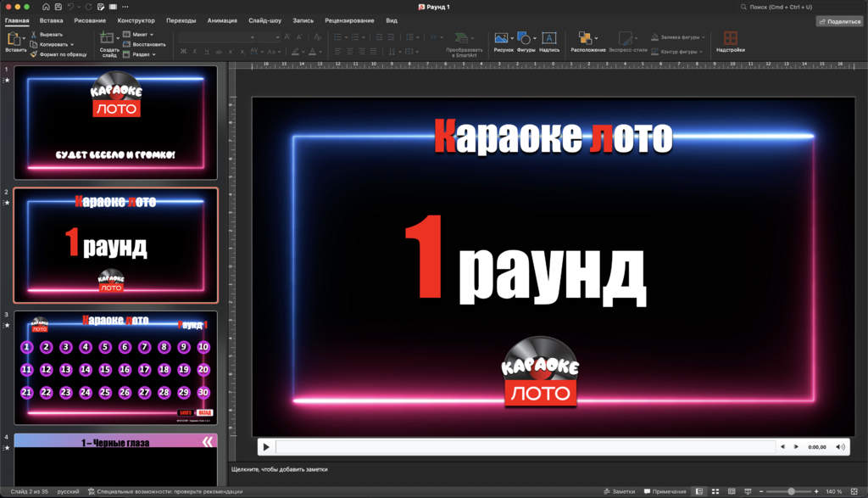
Task: Insert a Рисунок picture
Action: (x=501, y=38)
